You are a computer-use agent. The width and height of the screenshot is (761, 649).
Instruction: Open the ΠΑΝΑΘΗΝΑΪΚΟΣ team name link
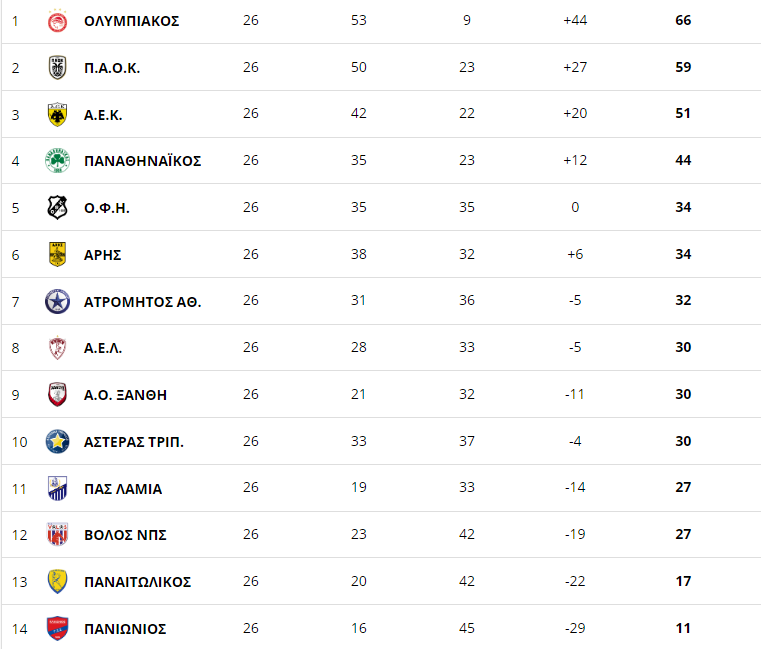click(x=143, y=161)
